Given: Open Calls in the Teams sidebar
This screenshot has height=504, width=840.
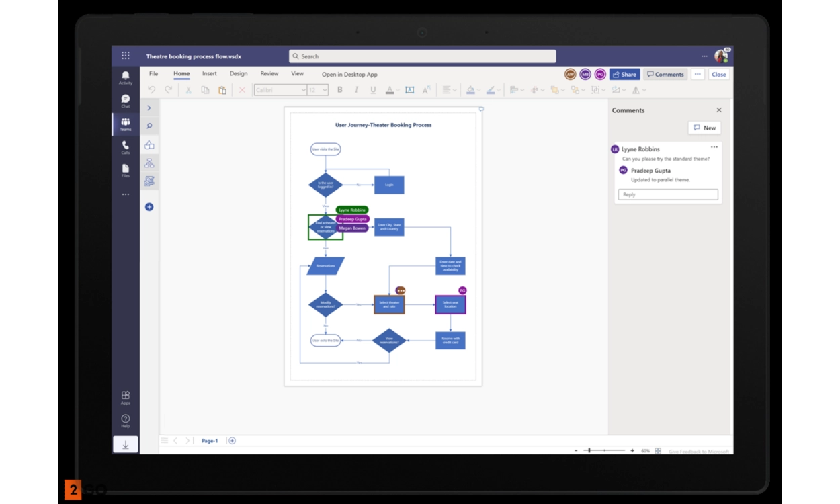Looking at the screenshot, I should tap(125, 147).
